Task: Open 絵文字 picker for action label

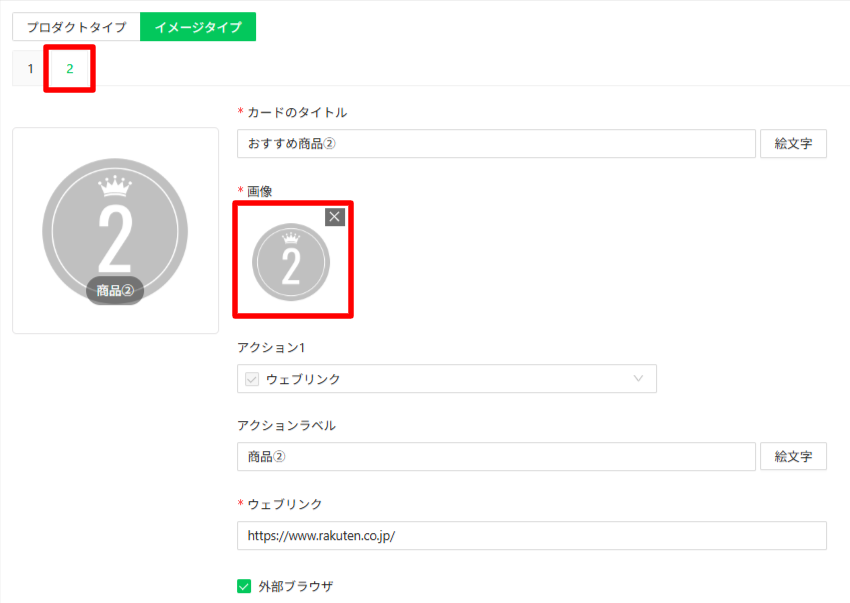Action: 793,457
